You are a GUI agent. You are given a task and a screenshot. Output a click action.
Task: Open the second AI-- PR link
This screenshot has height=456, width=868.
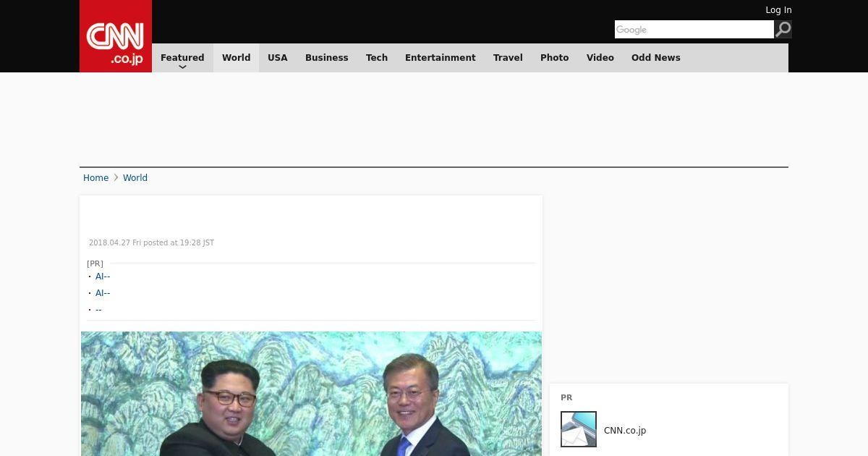click(x=103, y=293)
